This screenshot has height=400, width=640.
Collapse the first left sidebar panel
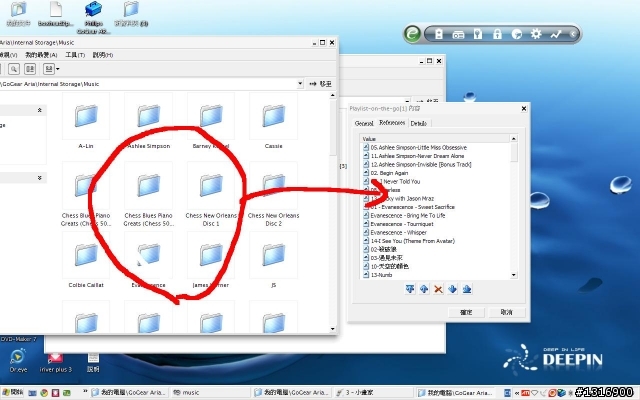40,110
